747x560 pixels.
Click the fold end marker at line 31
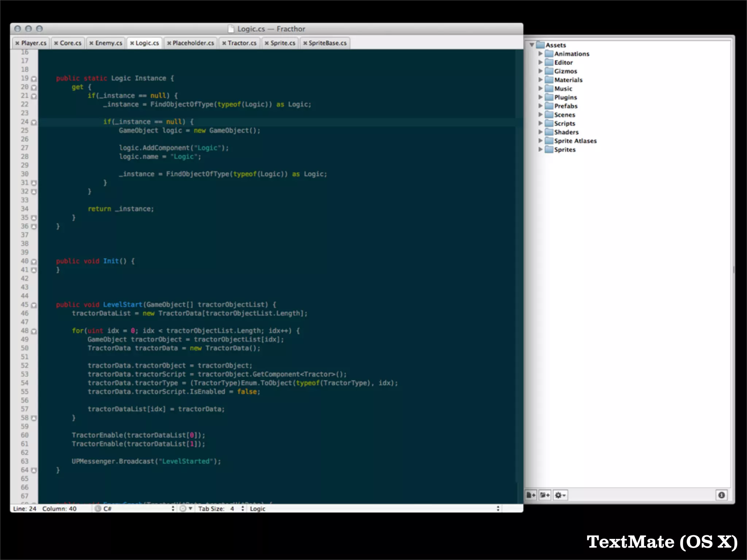[x=34, y=183]
